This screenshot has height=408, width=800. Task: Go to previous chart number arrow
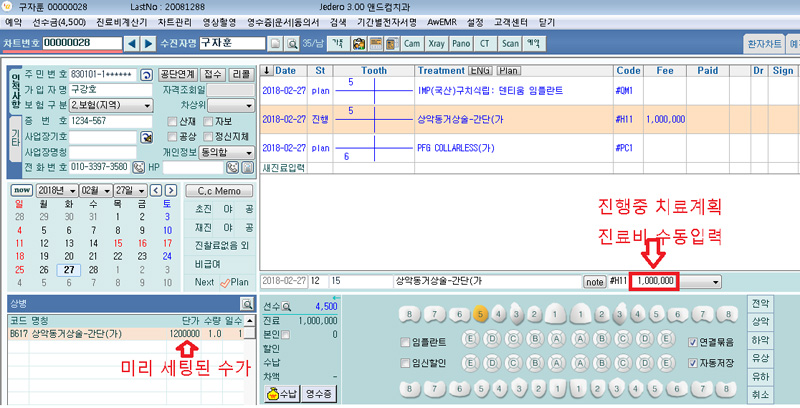coord(133,43)
